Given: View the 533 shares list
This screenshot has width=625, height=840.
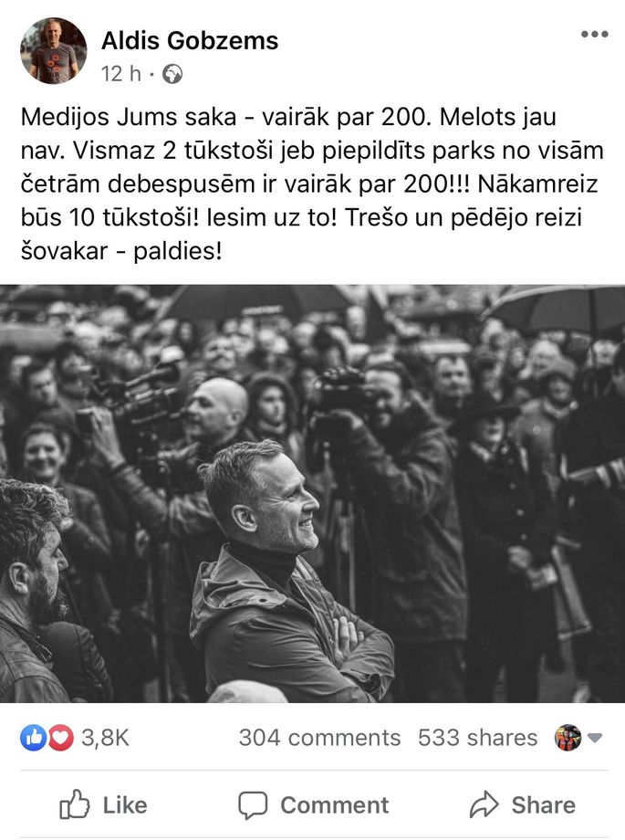Looking at the screenshot, I should coord(478,738).
